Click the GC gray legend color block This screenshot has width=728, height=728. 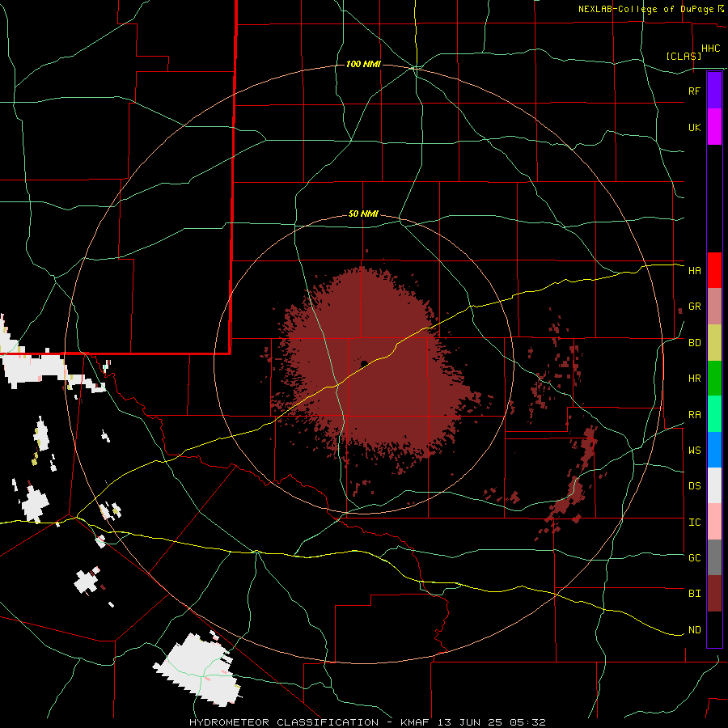coord(714,557)
